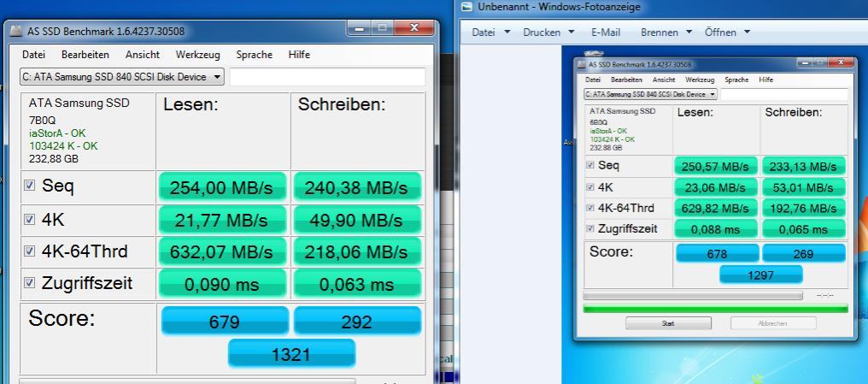Open Öffnen dropdown in Windows-Fotoanzeige
Image resolution: width=868 pixels, height=384 pixels.
727,32
